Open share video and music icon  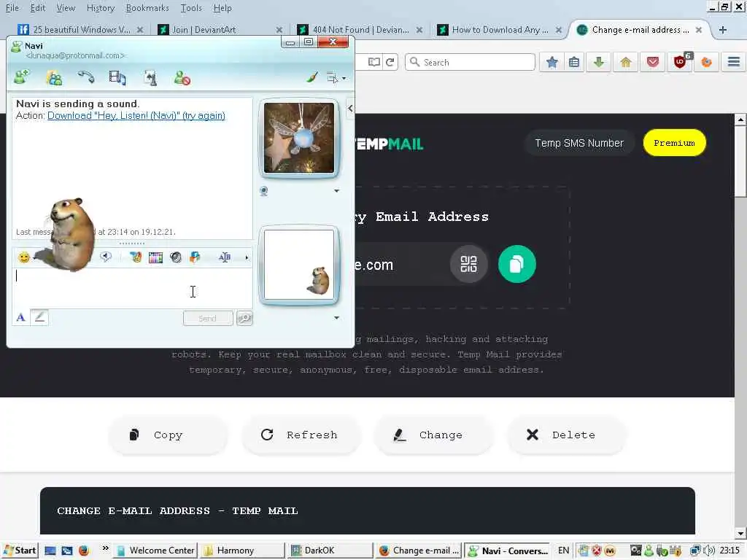pos(117,77)
